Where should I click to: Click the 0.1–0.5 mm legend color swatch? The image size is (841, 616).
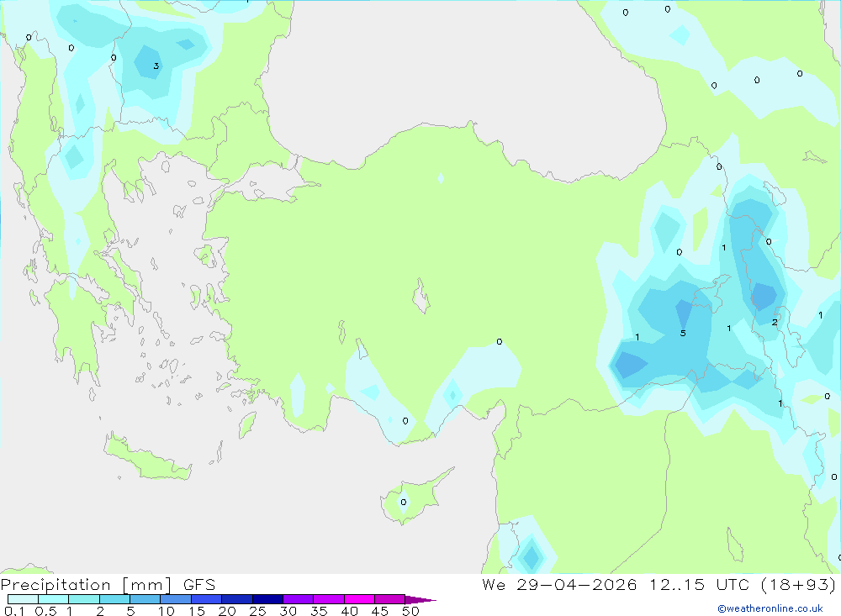pos(23,599)
